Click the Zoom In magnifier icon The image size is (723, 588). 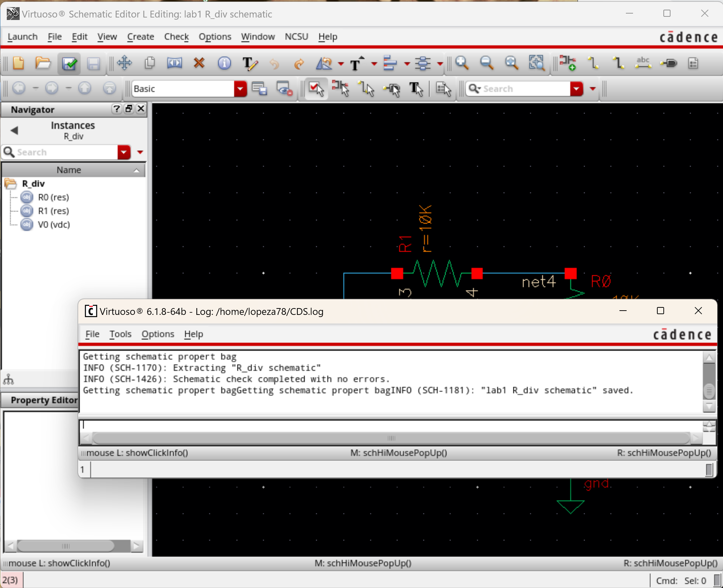coord(462,64)
